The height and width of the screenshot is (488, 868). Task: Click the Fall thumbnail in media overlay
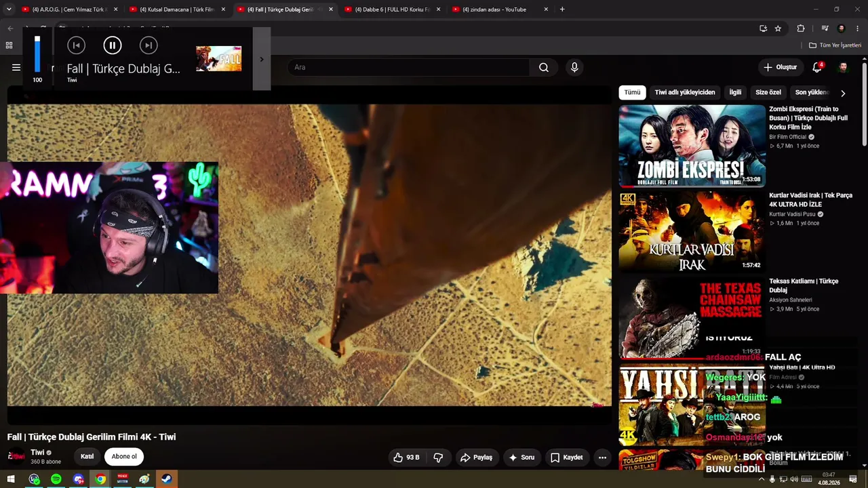(x=218, y=59)
